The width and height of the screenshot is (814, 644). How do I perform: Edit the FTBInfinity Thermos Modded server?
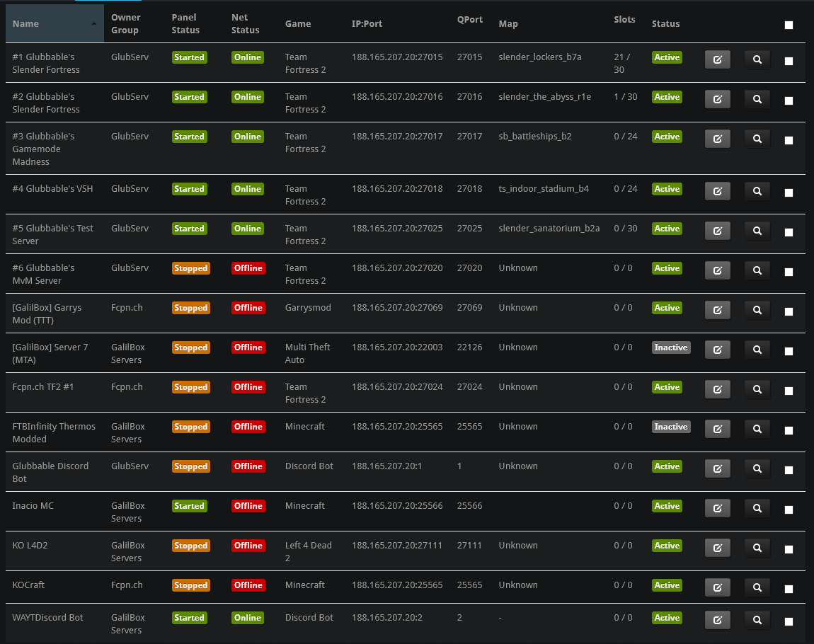[718, 429]
